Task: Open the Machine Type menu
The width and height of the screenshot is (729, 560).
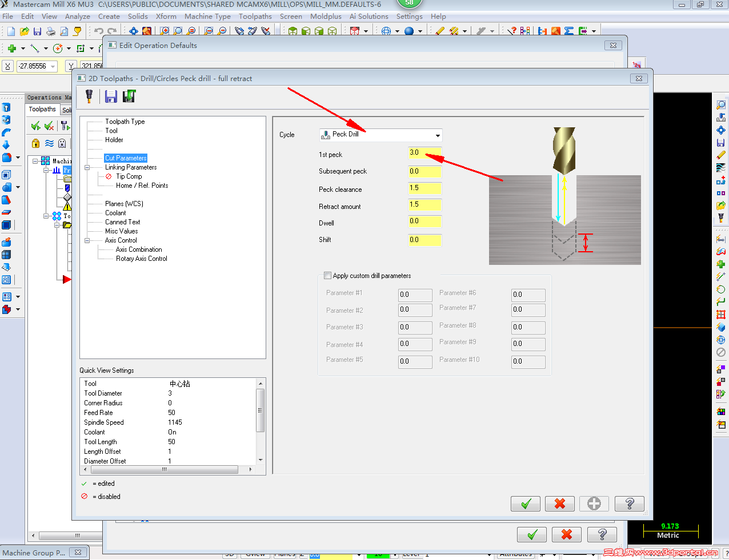Action: coord(207,17)
